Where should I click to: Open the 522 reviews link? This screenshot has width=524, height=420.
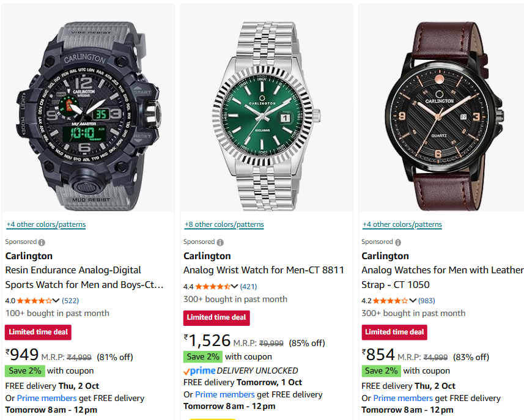(70, 301)
